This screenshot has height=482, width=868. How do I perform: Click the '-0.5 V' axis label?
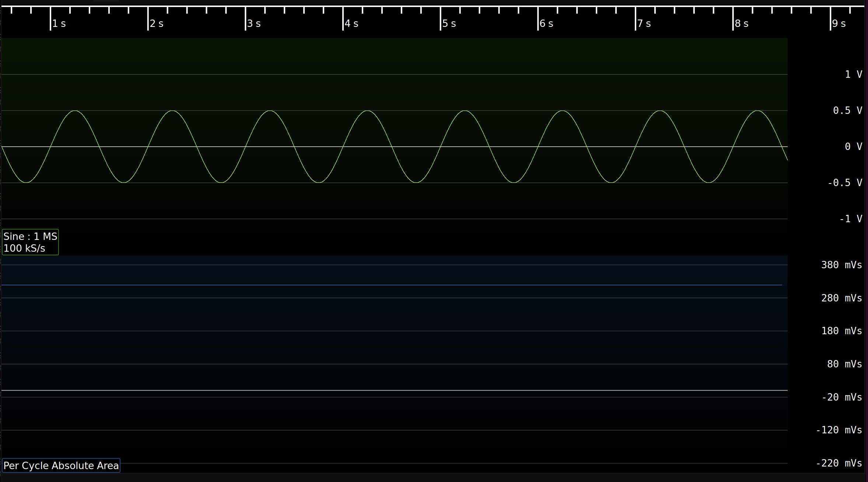(845, 183)
